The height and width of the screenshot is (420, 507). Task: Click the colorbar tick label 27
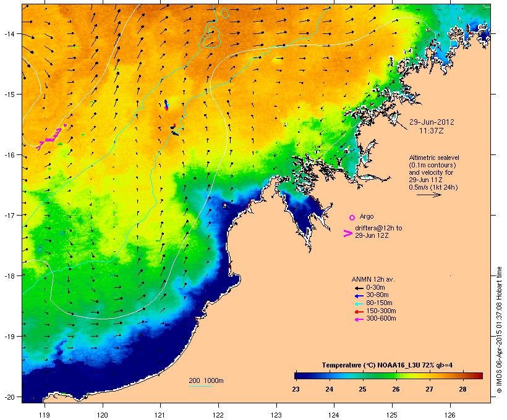429,389
